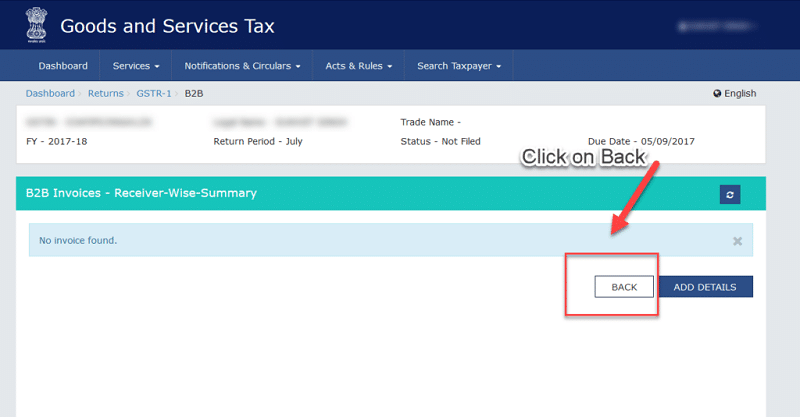Click the FY - 2017-18 text
The width and height of the screenshot is (800, 417).
pyautogui.click(x=57, y=141)
